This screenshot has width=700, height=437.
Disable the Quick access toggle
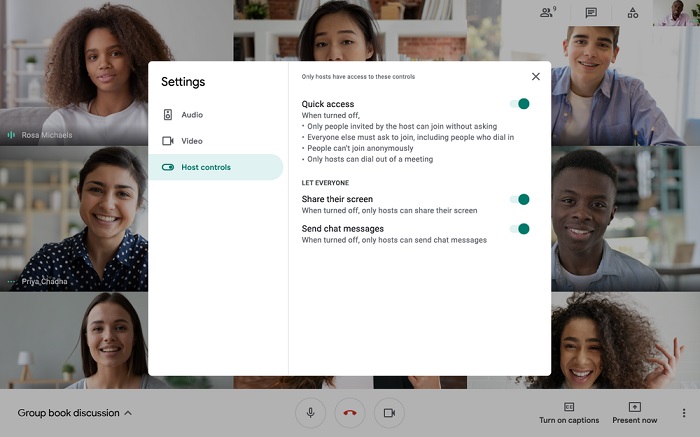[519, 104]
